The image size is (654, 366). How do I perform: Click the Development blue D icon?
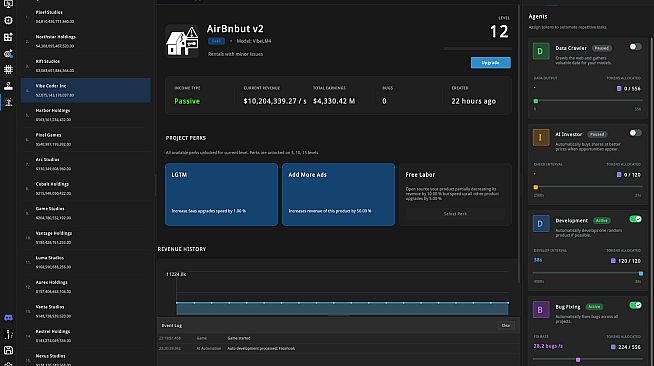coord(541,224)
